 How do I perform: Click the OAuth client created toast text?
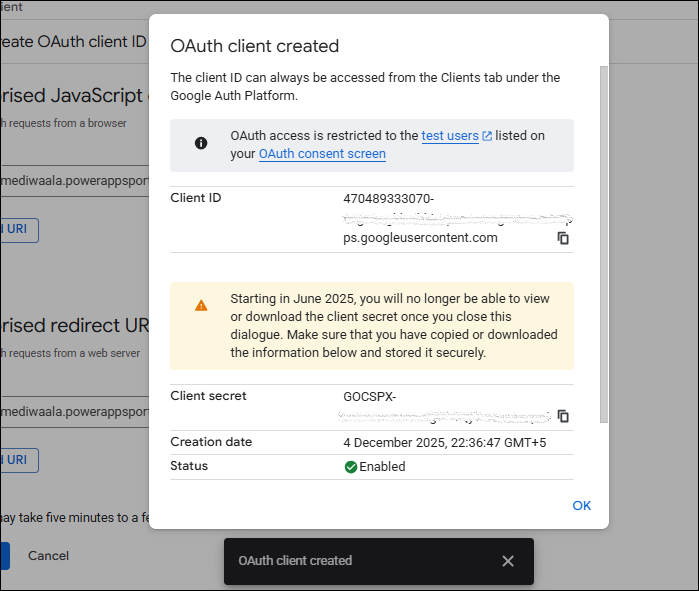point(295,561)
